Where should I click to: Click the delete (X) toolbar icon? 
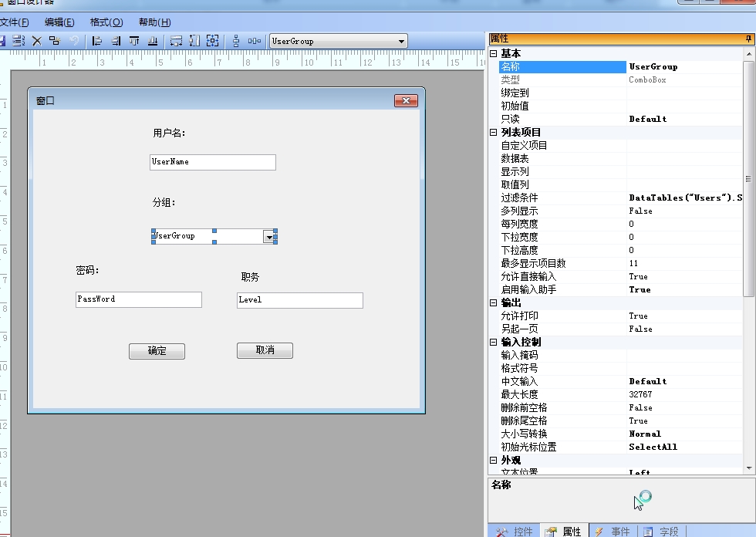click(x=37, y=41)
